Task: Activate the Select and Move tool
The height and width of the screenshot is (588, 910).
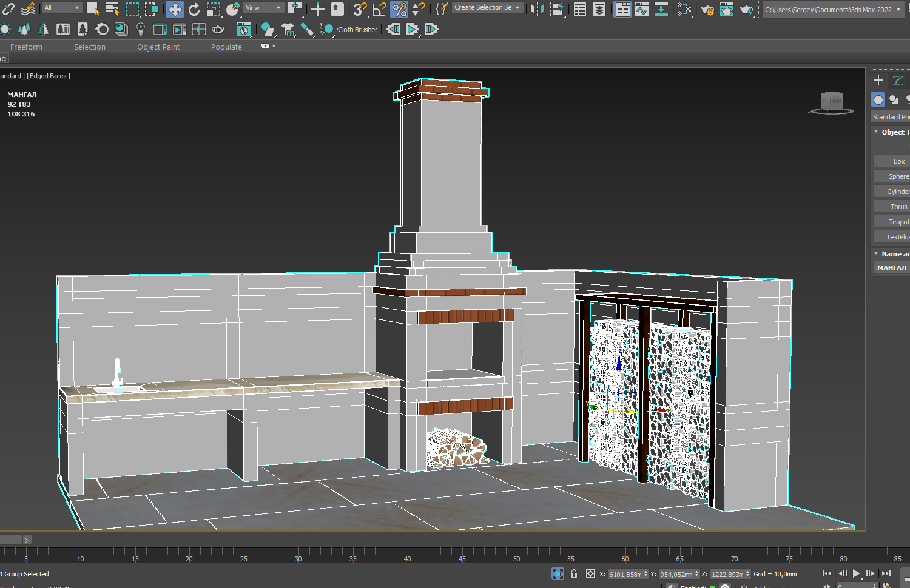Action: [x=175, y=9]
